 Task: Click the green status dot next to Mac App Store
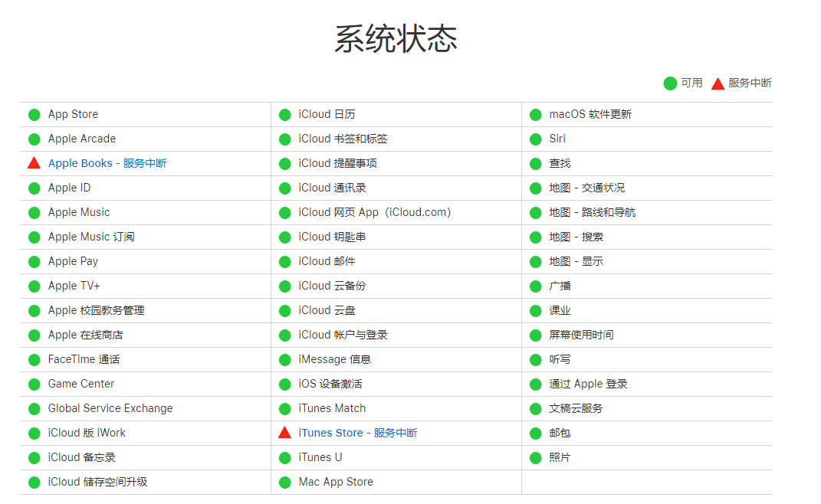284,482
